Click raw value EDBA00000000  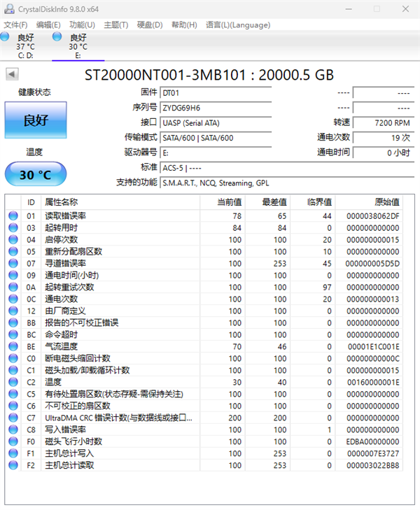point(373,441)
